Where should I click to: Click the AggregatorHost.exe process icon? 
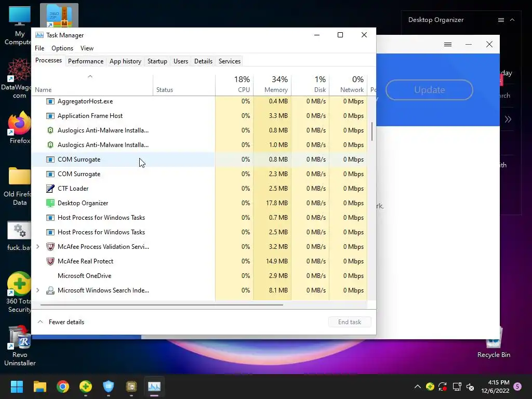tap(50, 101)
